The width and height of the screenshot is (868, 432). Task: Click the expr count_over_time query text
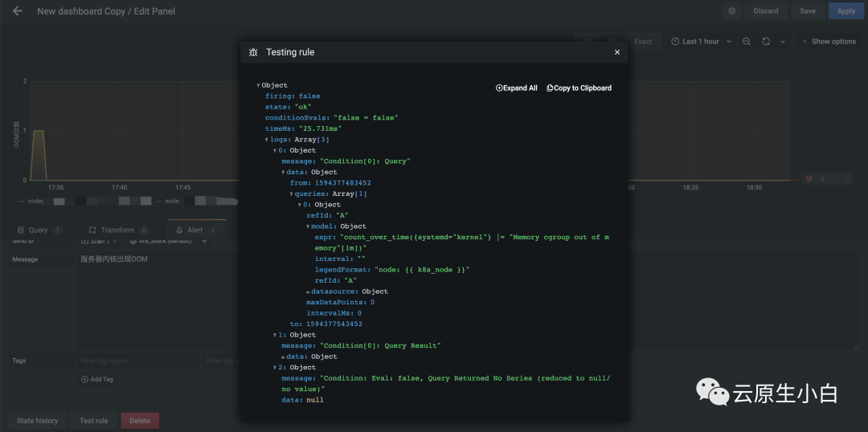(461, 242)
